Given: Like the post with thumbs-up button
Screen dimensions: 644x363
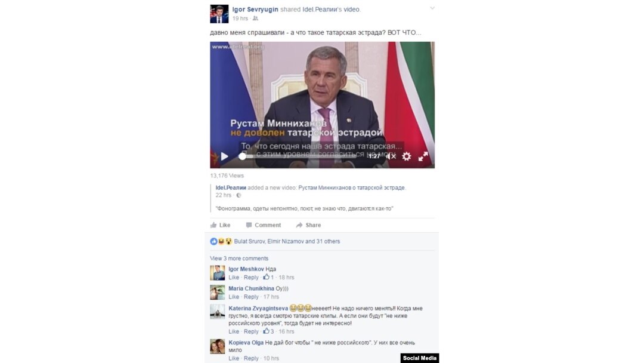Looking at the screenshot, I should 221,225.
